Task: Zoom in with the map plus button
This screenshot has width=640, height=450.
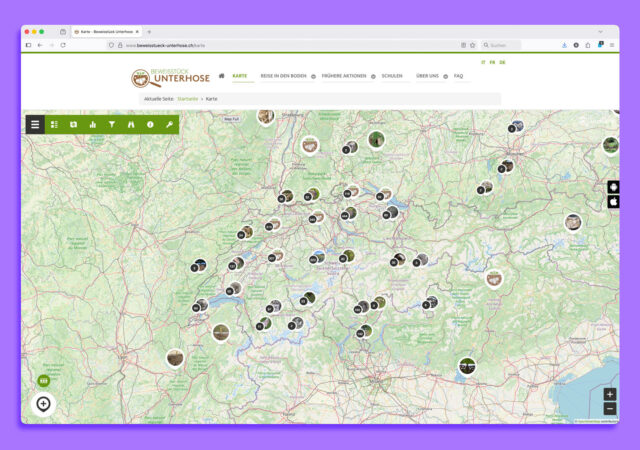Action: click(x=610, y=395)
